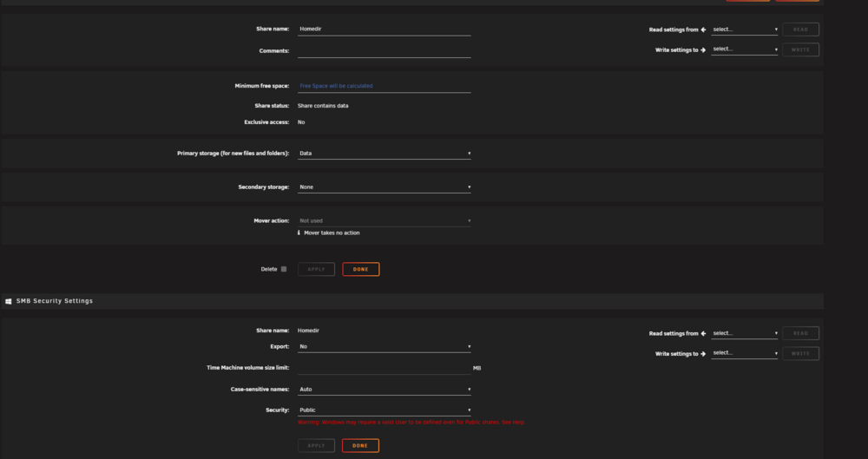Click the Share name field containing Homedir

[385, 30]
